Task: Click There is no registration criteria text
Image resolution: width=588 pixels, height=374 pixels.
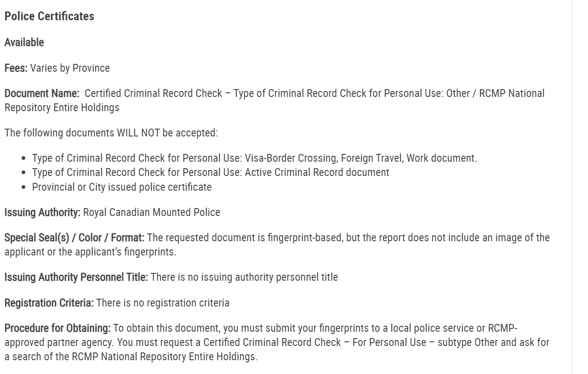Action: (x=163, y=303)
